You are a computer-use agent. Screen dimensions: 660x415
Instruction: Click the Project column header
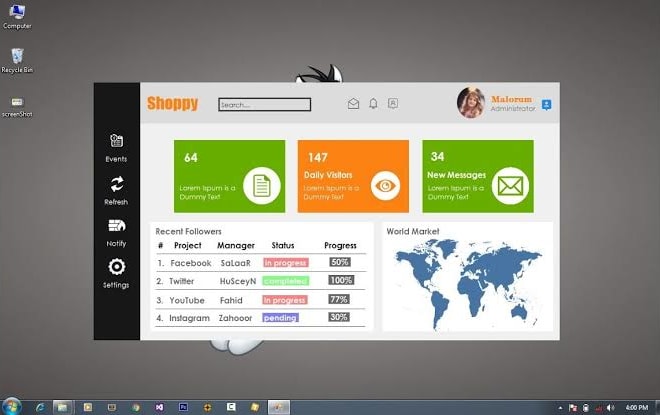point(188,245)
